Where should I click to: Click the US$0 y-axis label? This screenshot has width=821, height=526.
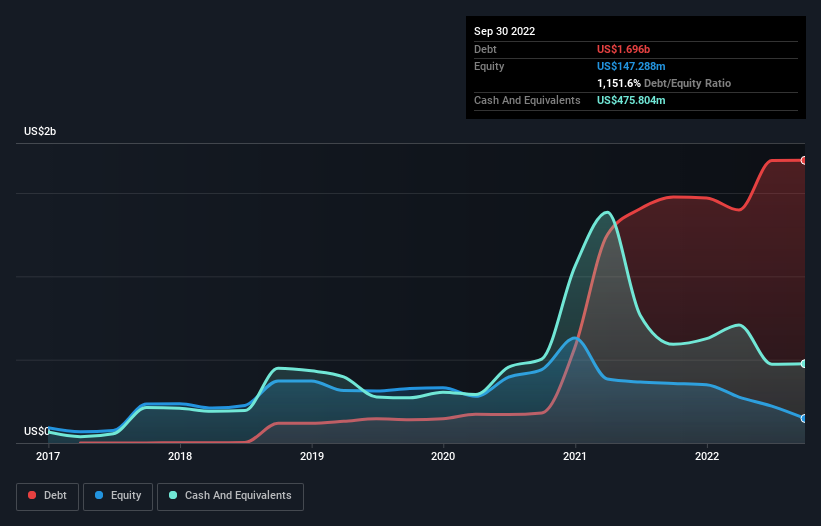pyautogui.click(x=36, y=431)
